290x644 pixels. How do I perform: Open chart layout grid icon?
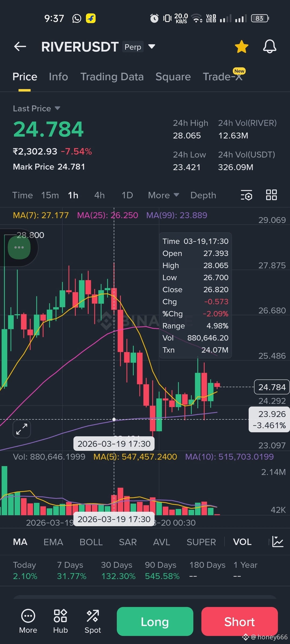click(x=271, y=195)
